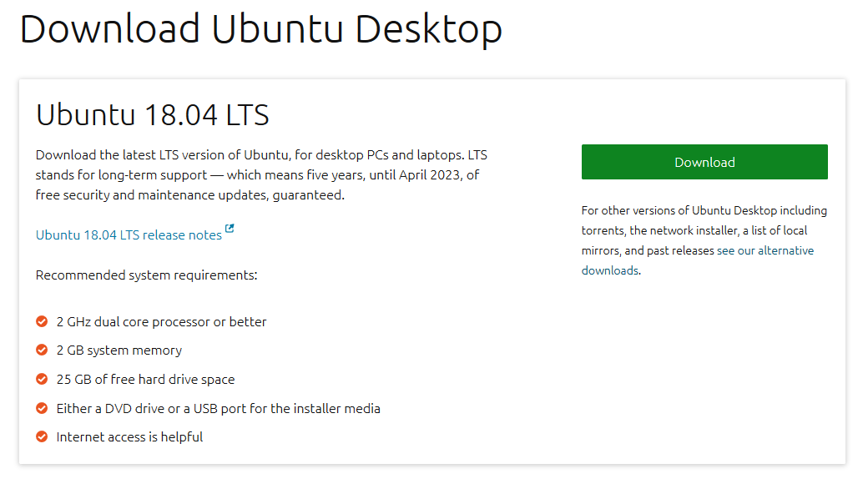The width and height of the screenshot is (868, 484).
Task: Click the 'Either a DVD drive or USB port' text
Action: pyautogui.click(x=218, y=409)
